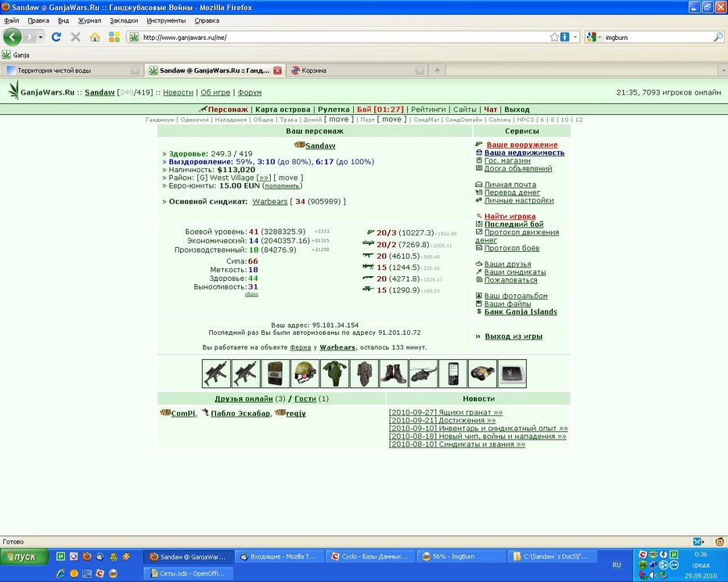Select the helicopter transport item icon
Screen dimensions: 728x582
click(x=423, y=374)
